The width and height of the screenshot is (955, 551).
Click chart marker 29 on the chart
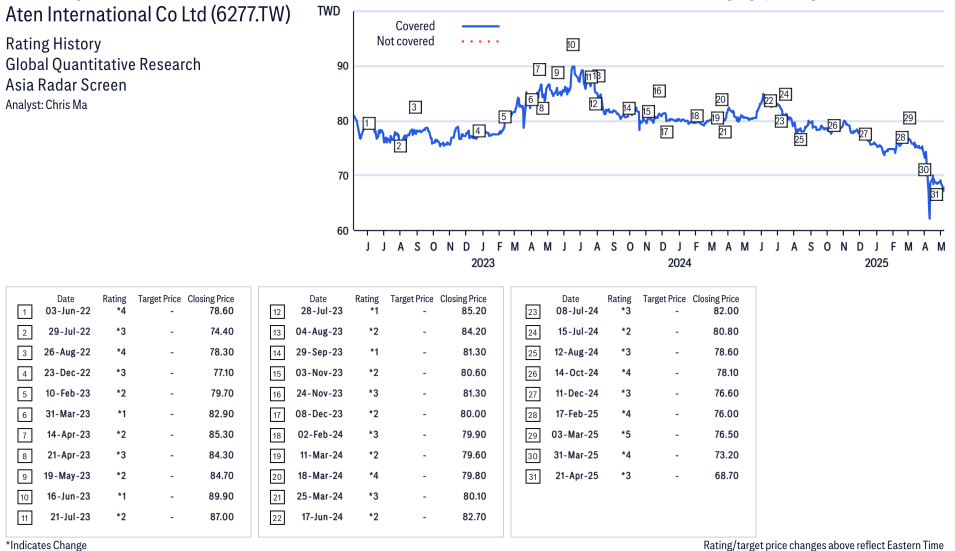point(909,118)
